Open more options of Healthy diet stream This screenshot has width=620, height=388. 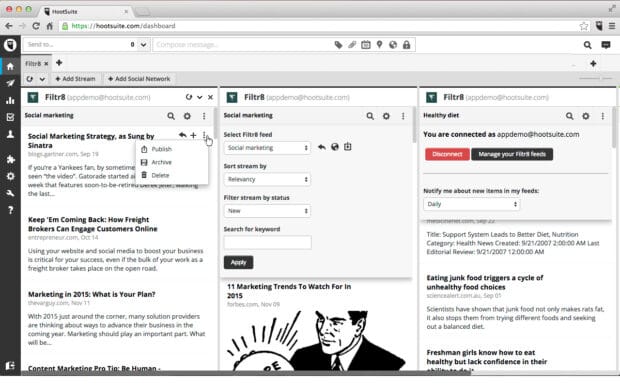click(603, 116)
